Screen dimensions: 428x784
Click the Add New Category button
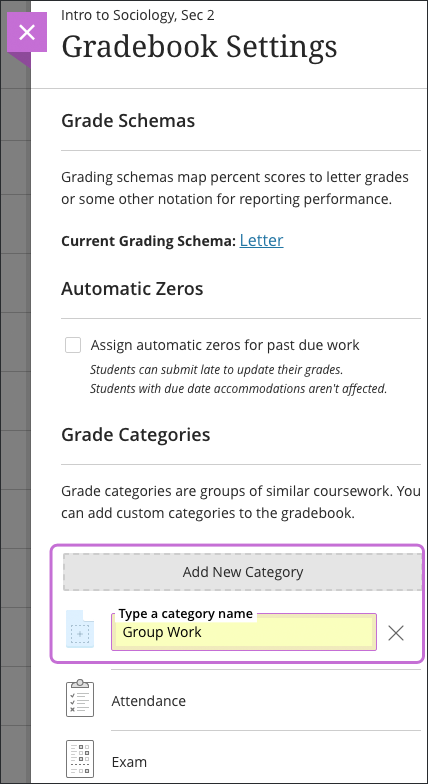tap(243, 572)
